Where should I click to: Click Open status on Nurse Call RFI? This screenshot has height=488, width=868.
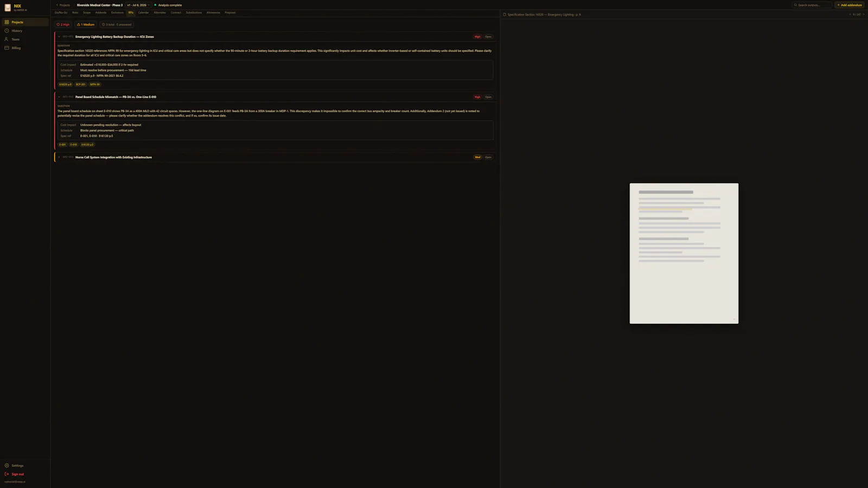(x=488, y=157)
